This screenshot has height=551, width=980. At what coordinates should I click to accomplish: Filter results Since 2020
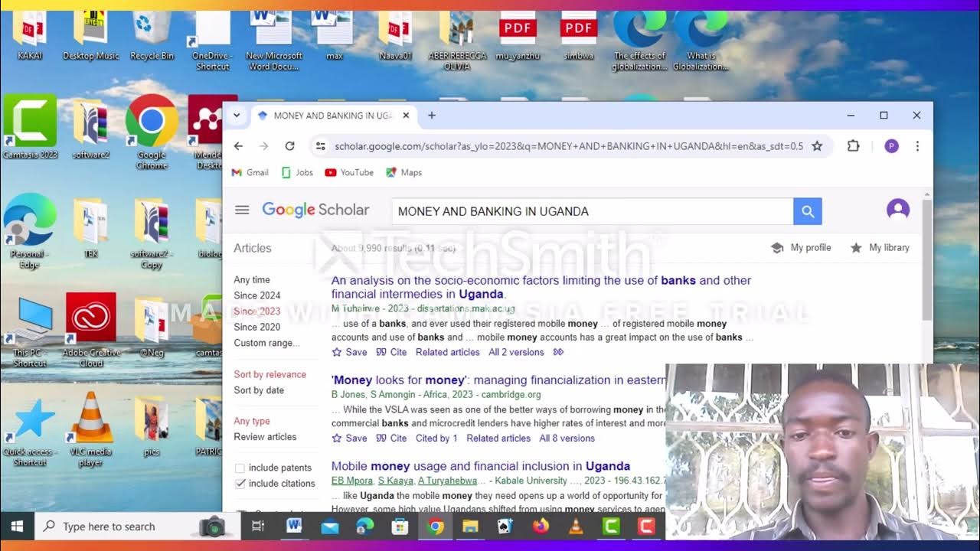[257, 327]
